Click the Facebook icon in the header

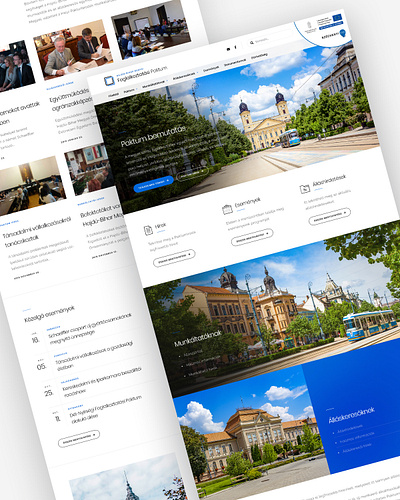pyautogui.click(x=235, y=47)
